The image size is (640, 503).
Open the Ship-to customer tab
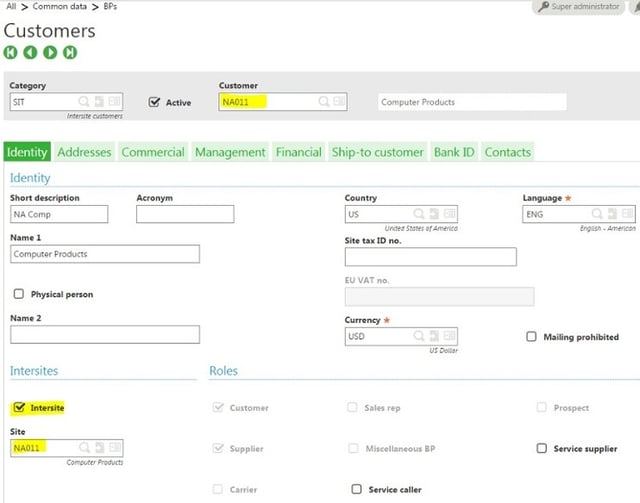click(378, 152)
